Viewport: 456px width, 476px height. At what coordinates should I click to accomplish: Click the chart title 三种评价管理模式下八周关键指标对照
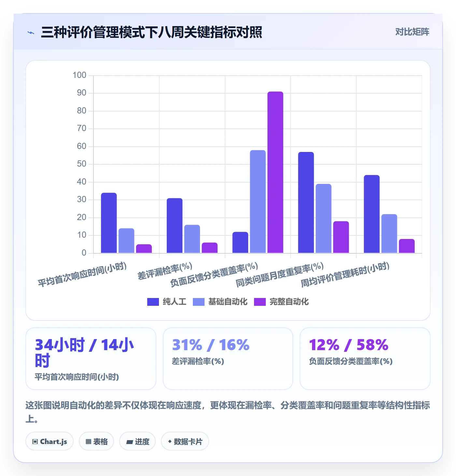point(151,32)
